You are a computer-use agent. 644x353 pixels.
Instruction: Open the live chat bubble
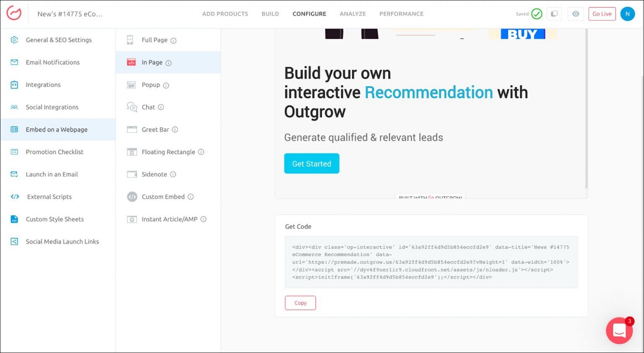click(619, 331)
